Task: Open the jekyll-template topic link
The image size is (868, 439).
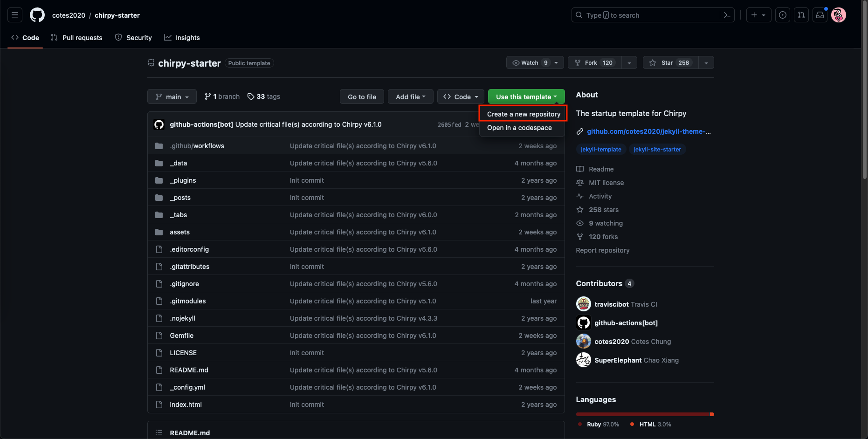Action: pyautogui.click(x=600, y=150)
